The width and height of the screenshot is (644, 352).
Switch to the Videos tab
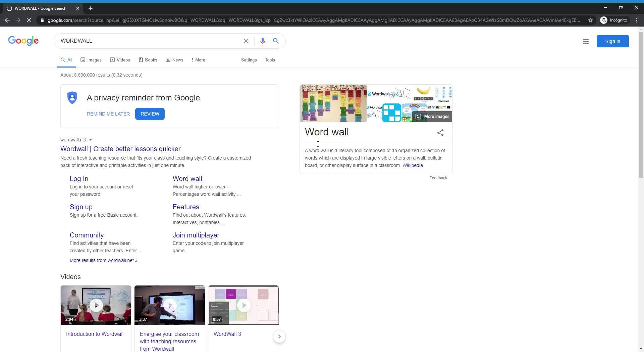pos(120,60)
